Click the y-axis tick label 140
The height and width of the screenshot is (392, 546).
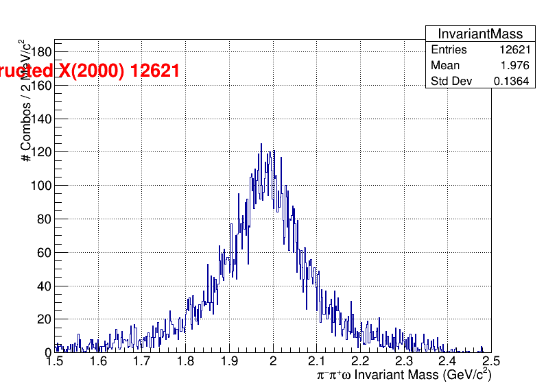[x=41, y=119]
